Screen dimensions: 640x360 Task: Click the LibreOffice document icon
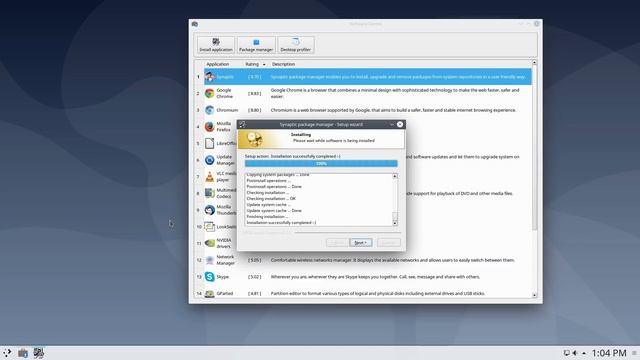[210, 143]
